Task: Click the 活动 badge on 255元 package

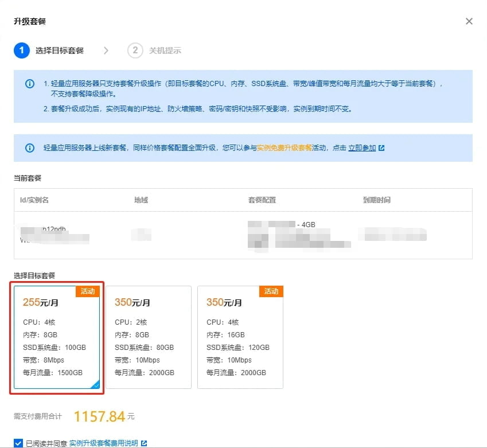Action: (x=88, y=291)
